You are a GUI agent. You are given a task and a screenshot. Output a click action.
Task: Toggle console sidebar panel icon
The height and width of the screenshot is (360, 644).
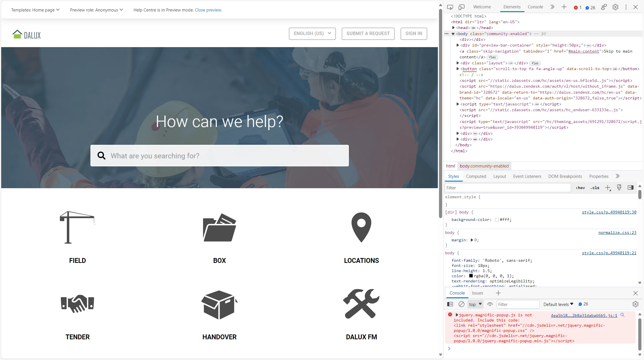[x=450, y=304]
